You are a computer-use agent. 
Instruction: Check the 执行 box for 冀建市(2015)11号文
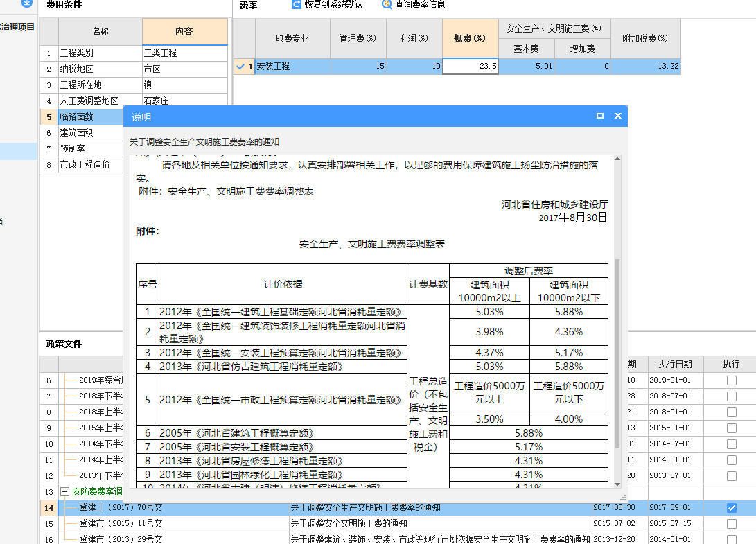coord(732,523)
